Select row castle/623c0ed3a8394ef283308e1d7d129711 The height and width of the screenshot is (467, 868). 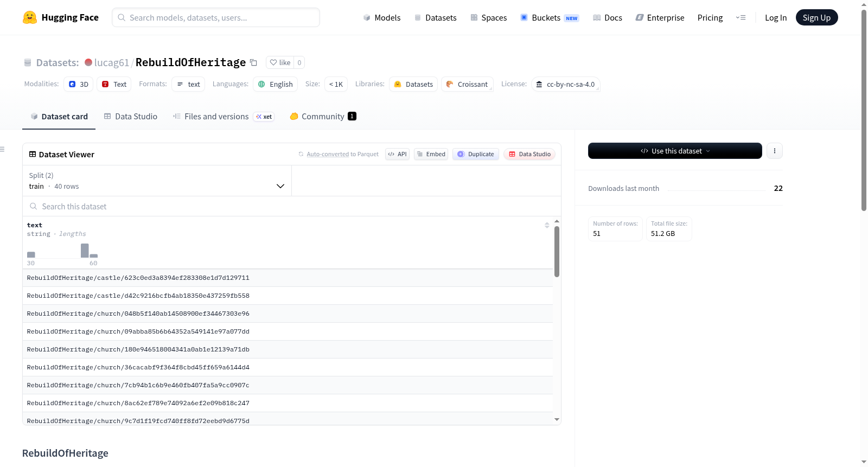coord(288,278)
